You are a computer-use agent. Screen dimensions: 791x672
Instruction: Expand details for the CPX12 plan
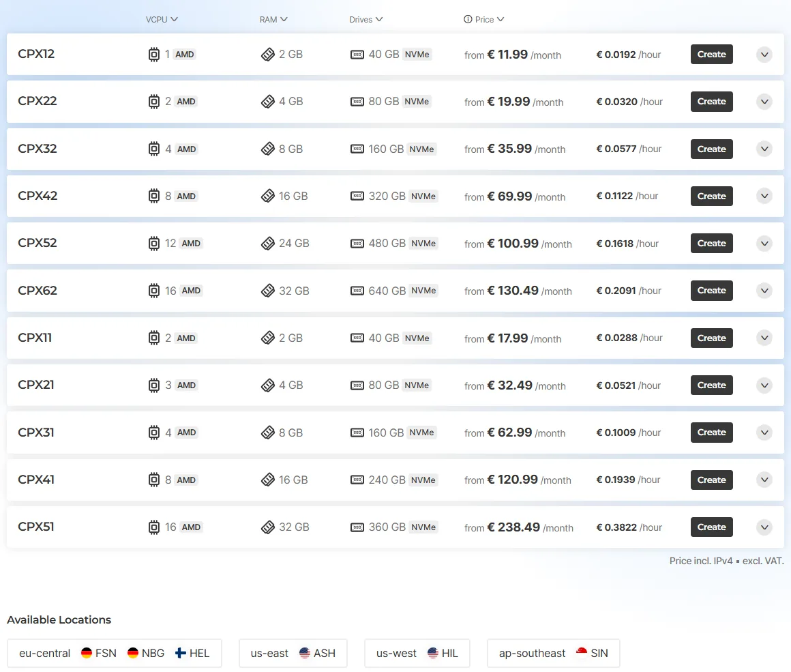(x=764, y=55)
